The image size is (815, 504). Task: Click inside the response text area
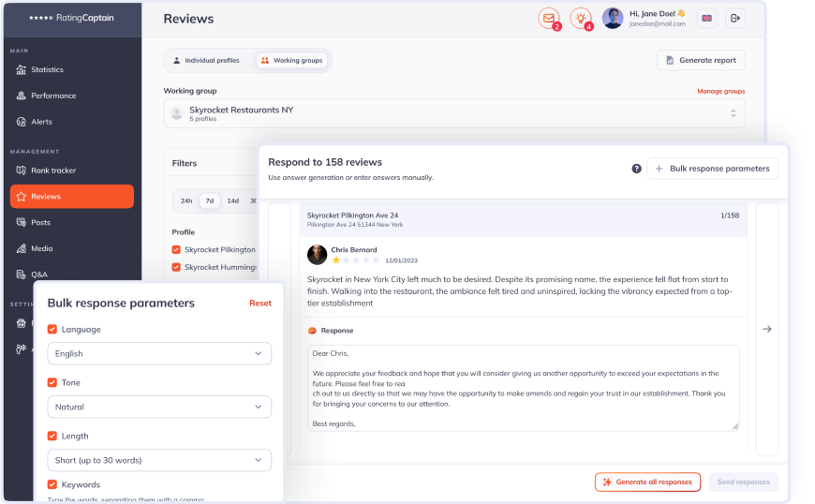pyautogui.click(x=523, y=388)
